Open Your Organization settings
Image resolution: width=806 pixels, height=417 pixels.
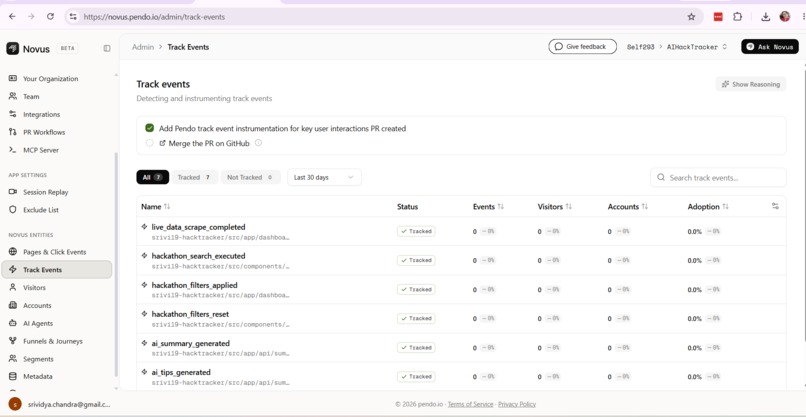click(50, 79)
